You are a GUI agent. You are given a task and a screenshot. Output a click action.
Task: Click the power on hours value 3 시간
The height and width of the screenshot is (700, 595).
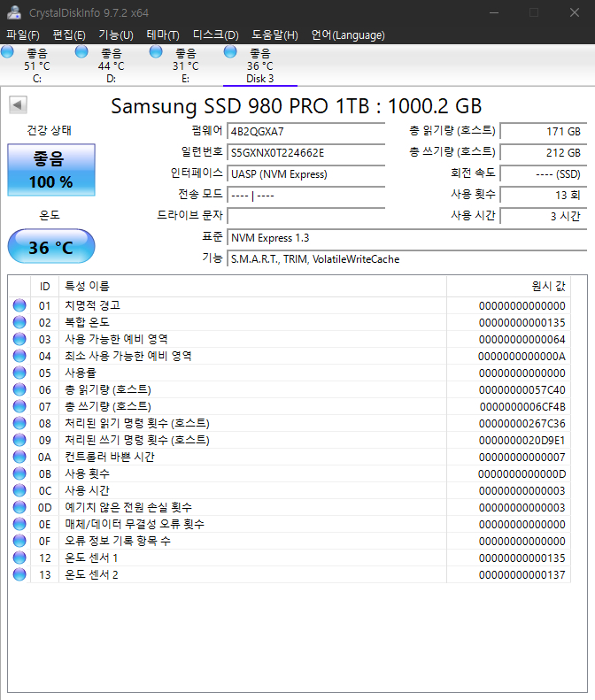point(543,216)
